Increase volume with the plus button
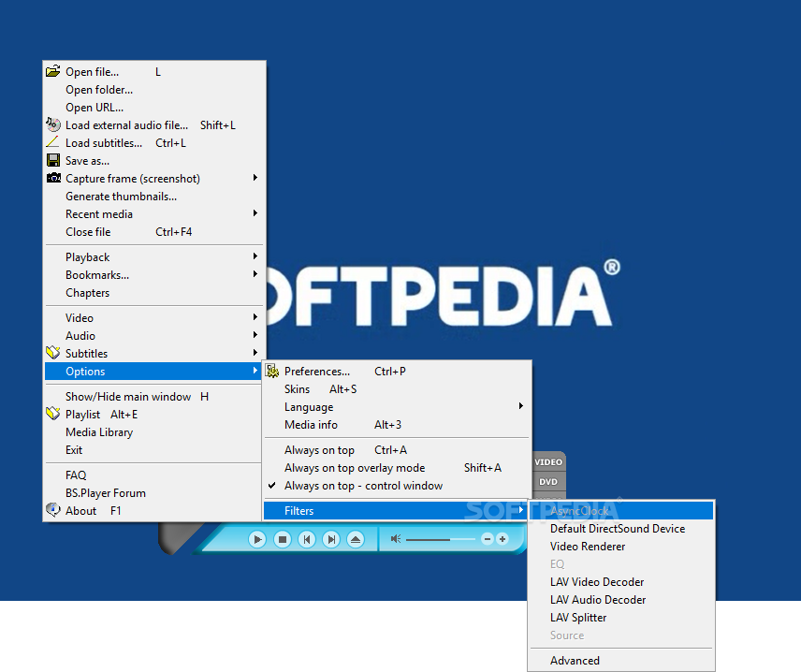 (502, 539)
